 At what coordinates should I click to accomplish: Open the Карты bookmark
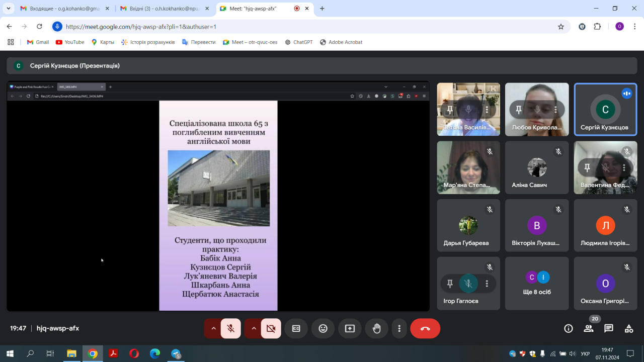tap(103, 42)
